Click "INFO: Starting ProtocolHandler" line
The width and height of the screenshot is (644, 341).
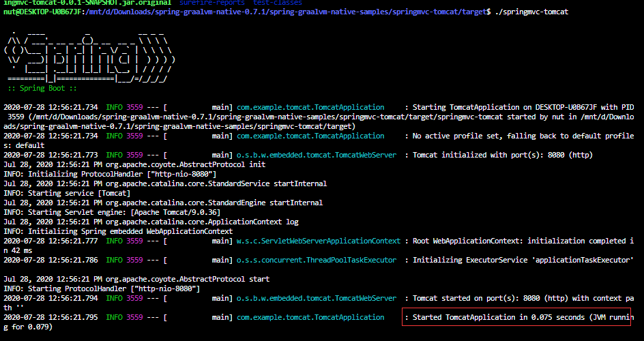(x=102, y=289)
